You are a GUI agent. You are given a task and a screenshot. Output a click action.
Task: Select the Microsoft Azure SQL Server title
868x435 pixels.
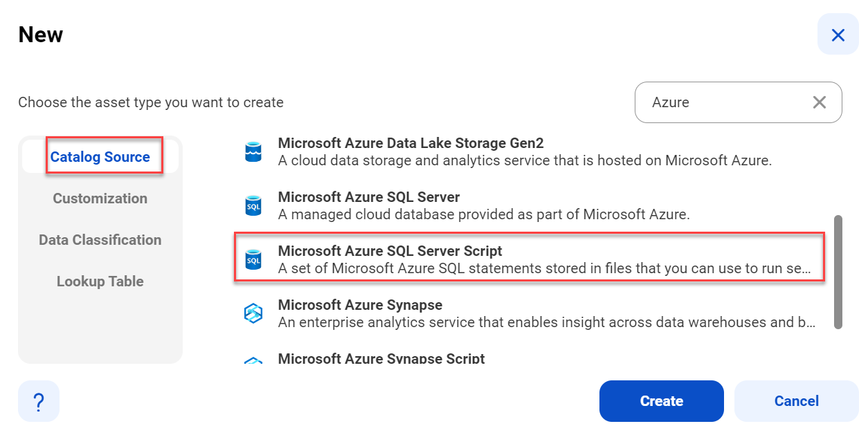[x=369, y=197]
